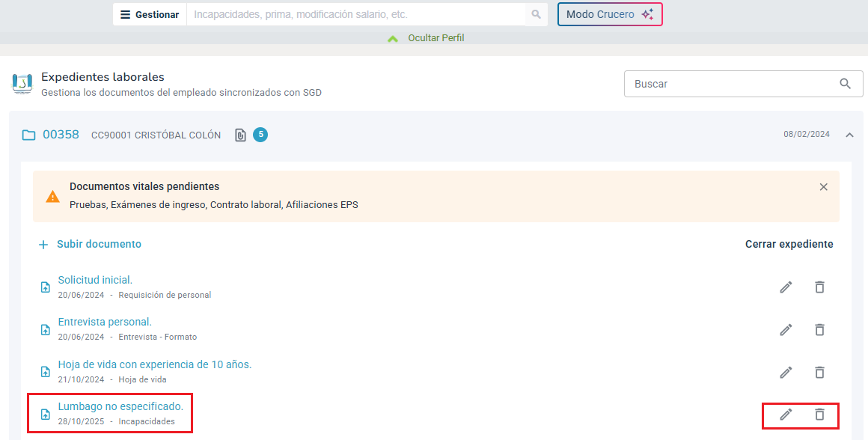Delete the Lumbago no especificado document
This screenshot has width=868, height=440.
click(x=819, y=415)
